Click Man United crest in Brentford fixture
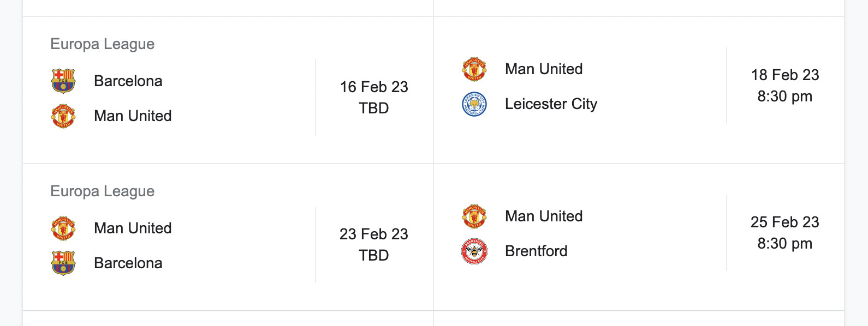The width and height of the screenshot is (868, 326). tap(474, 216)
